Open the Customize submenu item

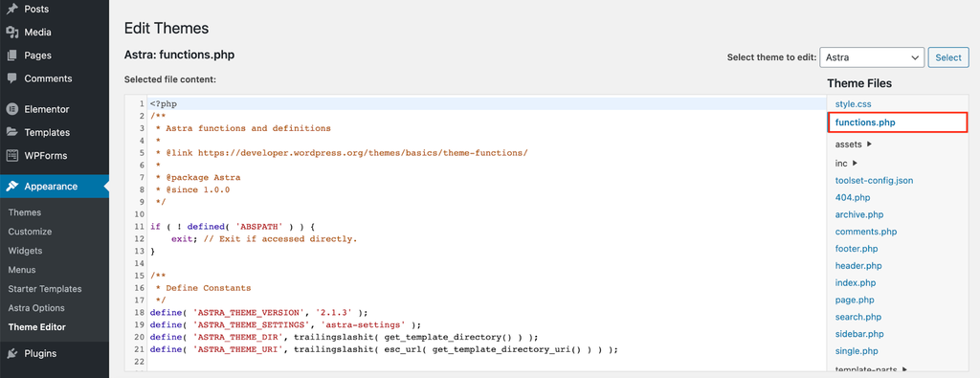coord(30,232)
